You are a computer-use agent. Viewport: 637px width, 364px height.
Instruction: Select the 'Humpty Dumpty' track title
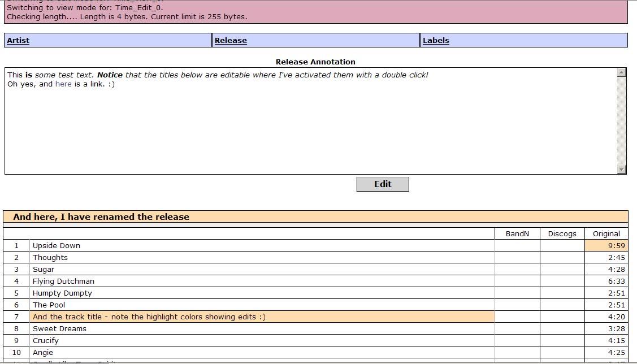point(63,293)
